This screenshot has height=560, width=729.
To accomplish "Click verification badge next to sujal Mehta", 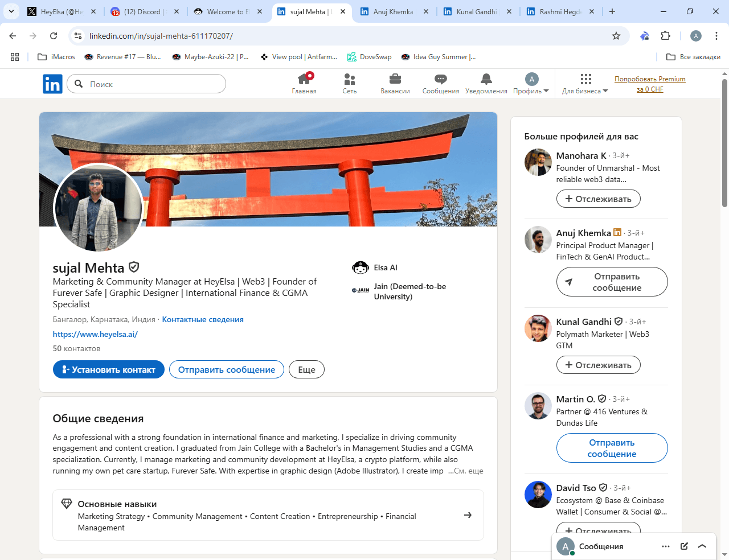I will pos(134,267).
